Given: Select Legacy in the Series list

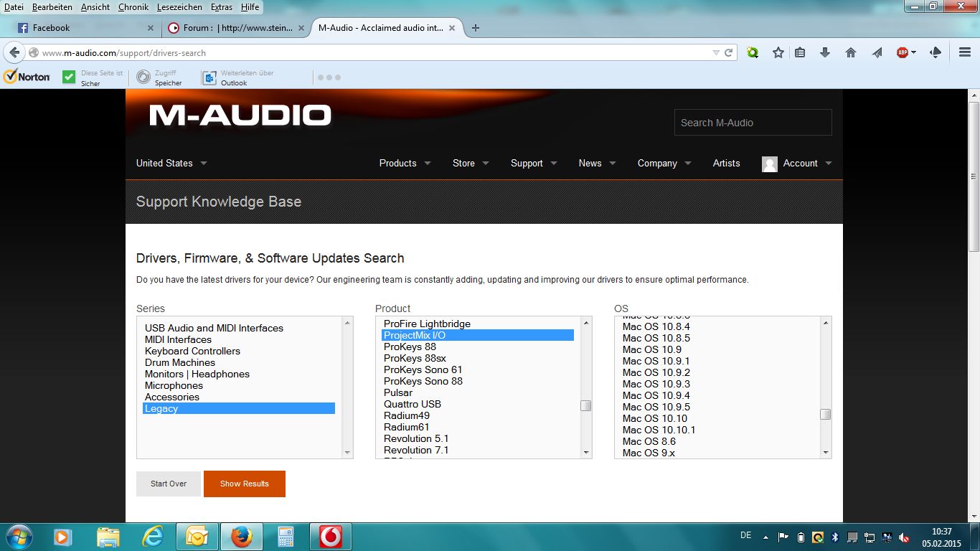Looking at the screenshot, I should 239,408.
